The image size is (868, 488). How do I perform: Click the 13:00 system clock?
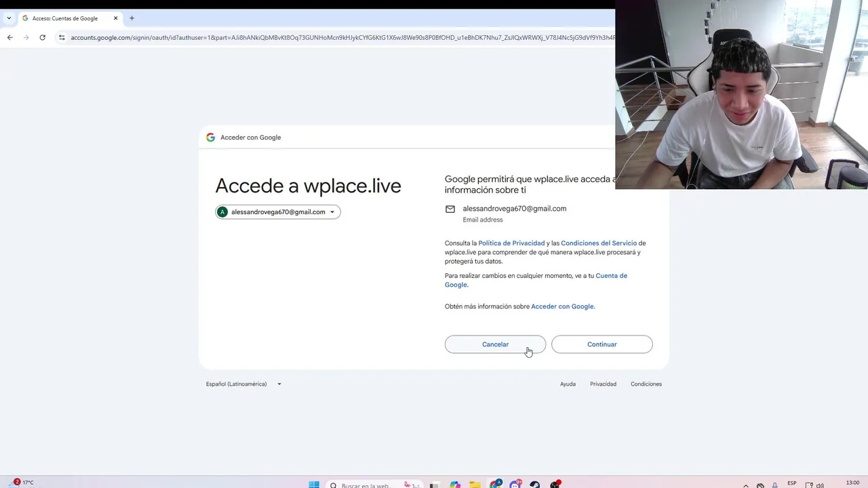pos(853,483)
